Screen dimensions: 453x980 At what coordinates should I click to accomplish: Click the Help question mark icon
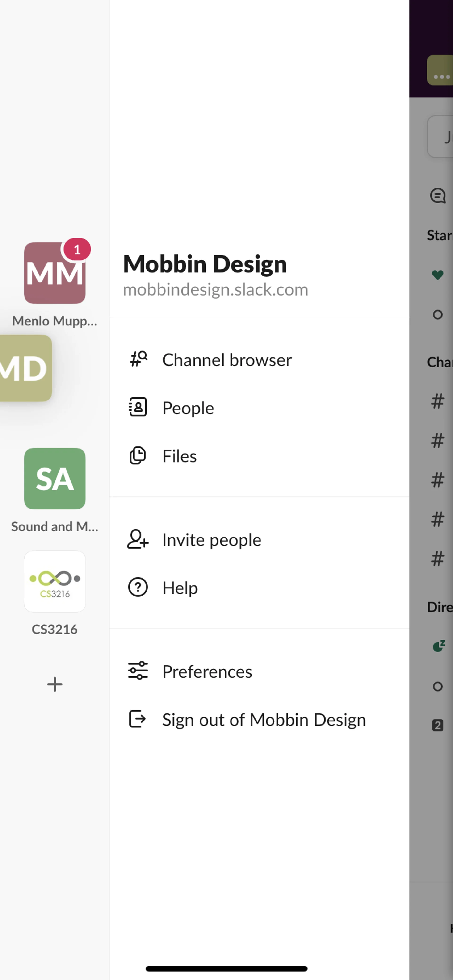138,587
